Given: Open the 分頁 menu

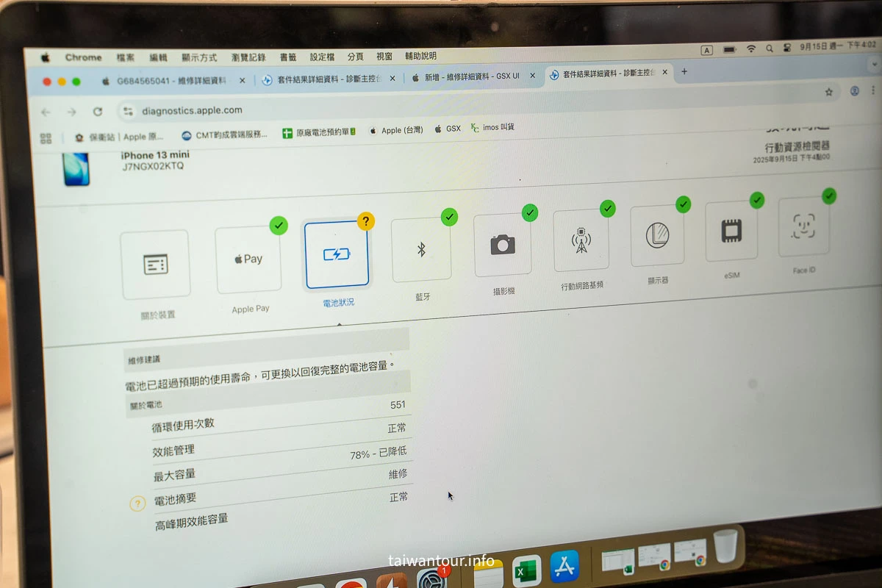Looking at the screenshot, I should click(x=356, y=56).
